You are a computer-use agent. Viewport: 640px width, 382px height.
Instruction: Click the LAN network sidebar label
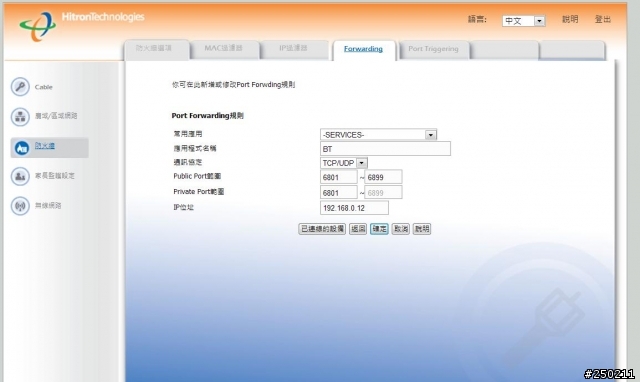click(56, 116)
